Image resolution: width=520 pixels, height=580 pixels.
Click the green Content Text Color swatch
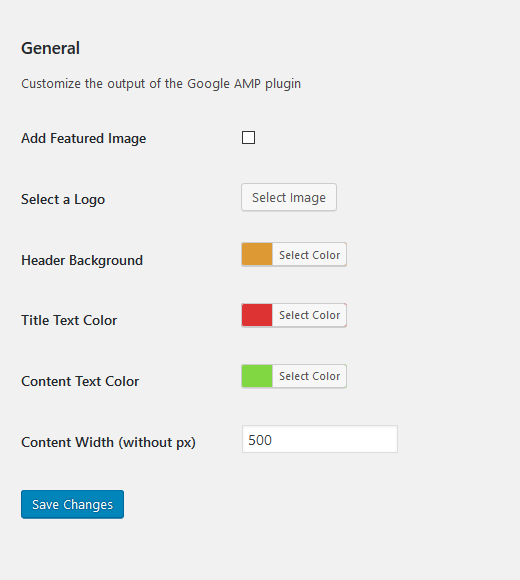(257, 376)
